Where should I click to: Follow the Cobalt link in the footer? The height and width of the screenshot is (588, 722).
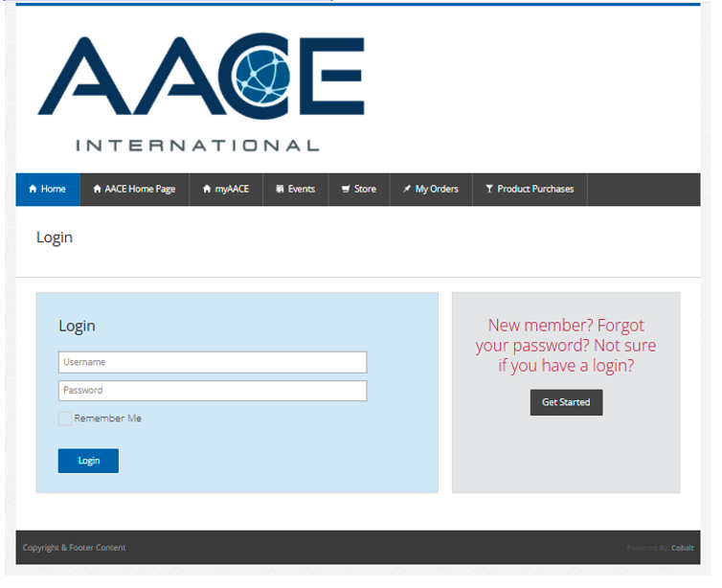coord(683,549)
